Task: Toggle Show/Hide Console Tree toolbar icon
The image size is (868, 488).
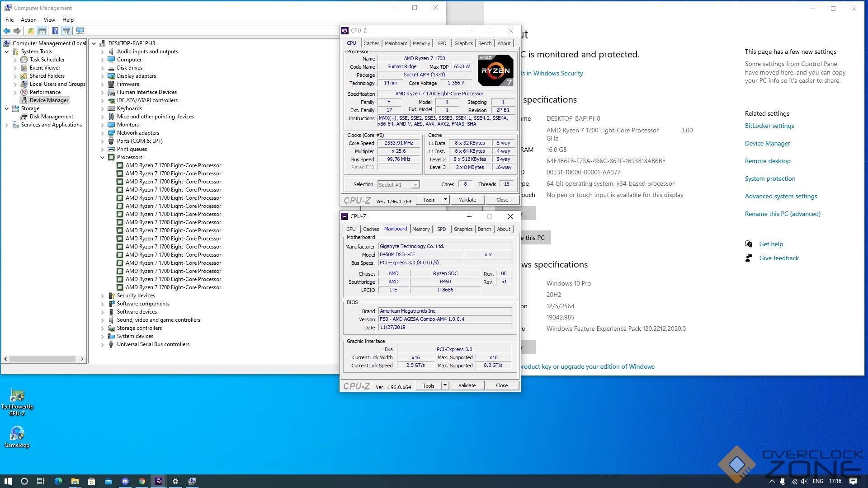Action: pyautogui.click(x=42, y=31)
